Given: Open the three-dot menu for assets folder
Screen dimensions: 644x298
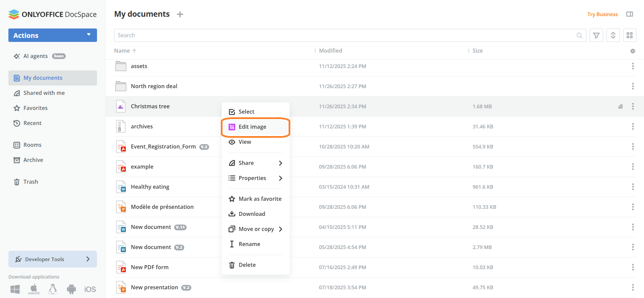Looking at the screenshot, I should (633, 66).
